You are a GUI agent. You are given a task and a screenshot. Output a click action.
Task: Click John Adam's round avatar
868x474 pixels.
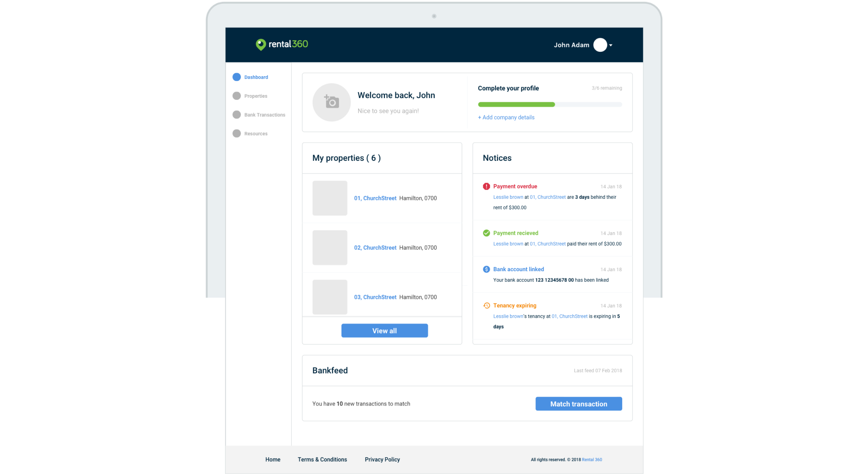(600, 45)
